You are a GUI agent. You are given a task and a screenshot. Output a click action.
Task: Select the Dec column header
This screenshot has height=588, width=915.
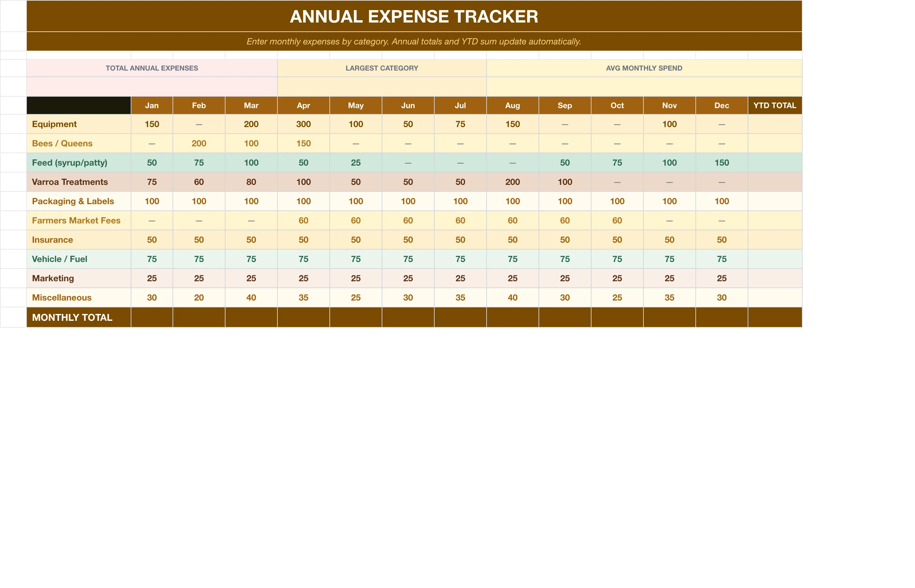tap(722, 106)
